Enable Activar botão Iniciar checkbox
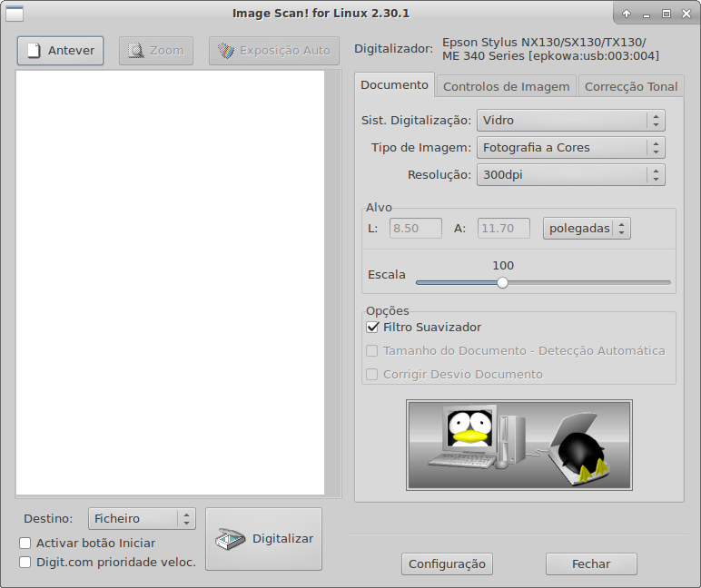Screen dimensions: 701x588 25,543
